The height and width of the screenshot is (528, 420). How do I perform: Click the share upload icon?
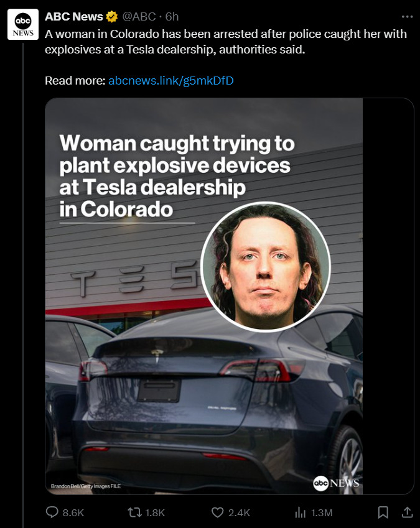tap(407, 512)
